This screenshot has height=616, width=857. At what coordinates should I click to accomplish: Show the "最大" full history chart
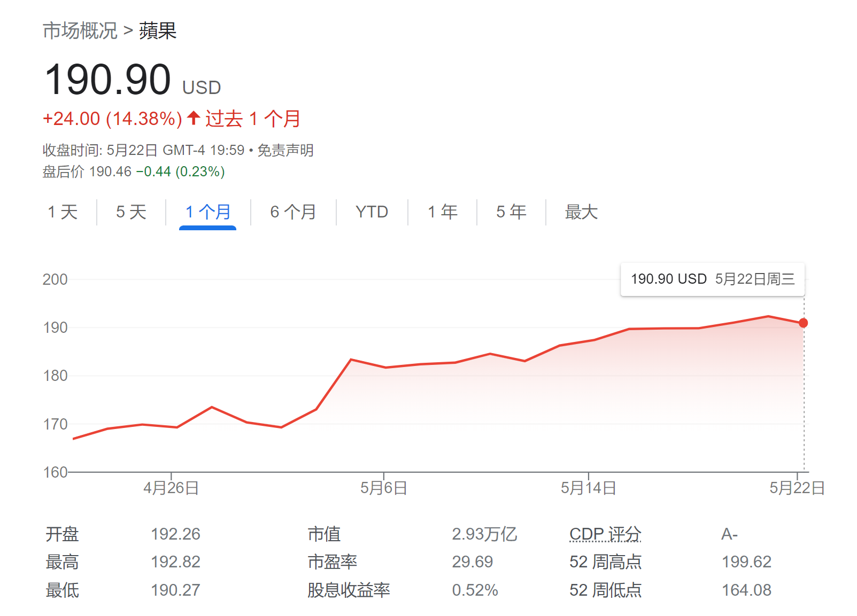pos(581,212)
